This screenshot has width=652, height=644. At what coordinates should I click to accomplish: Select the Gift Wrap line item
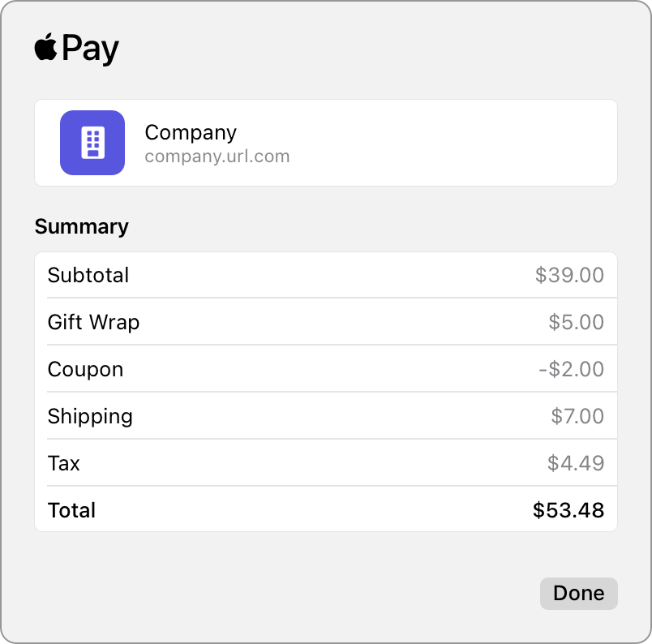tap(324, 322)
